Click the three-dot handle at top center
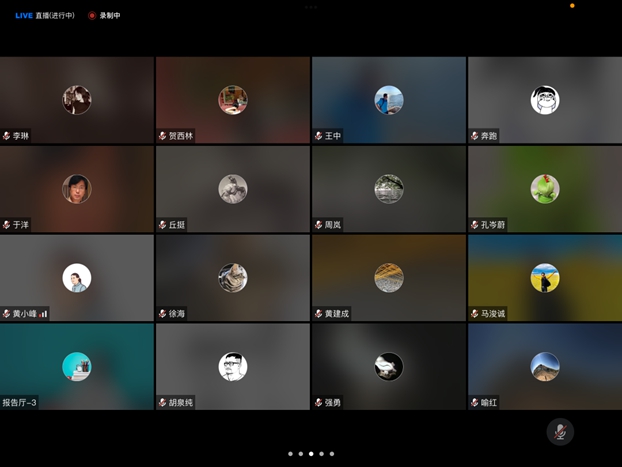This screenshot has width=622, height=467. (x=311, y=7)
